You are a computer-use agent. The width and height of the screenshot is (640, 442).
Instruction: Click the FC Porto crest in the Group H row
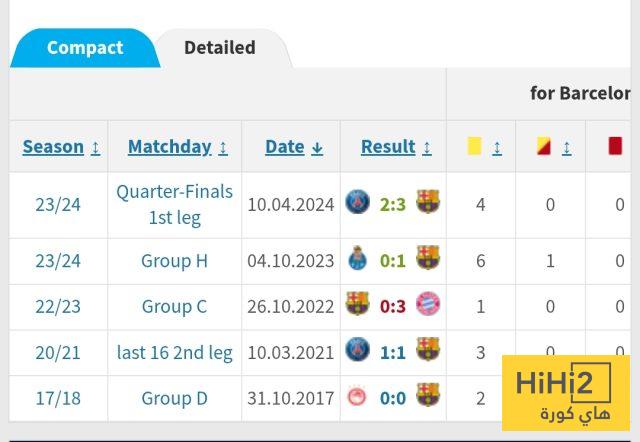[x=357, y=259]
